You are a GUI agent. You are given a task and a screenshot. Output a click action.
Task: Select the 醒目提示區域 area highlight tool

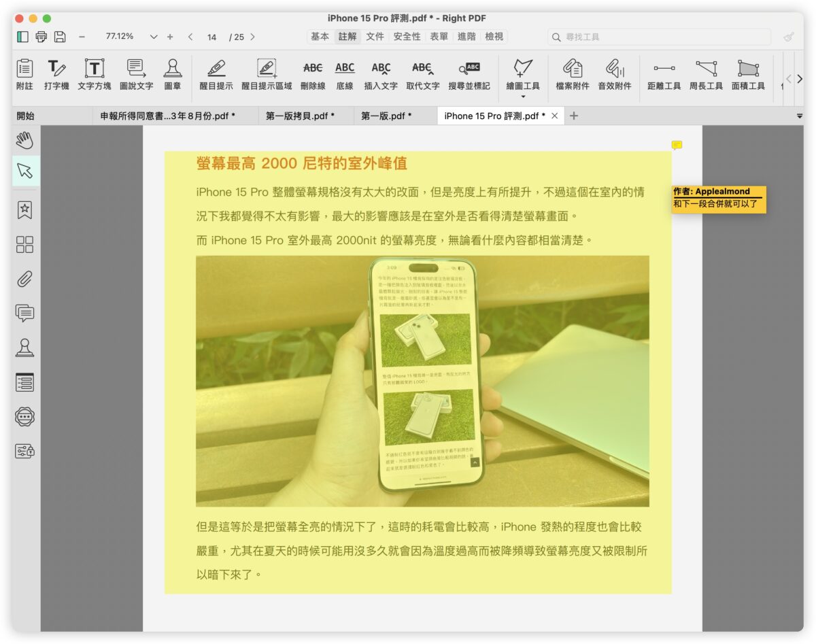coord(267,74)
